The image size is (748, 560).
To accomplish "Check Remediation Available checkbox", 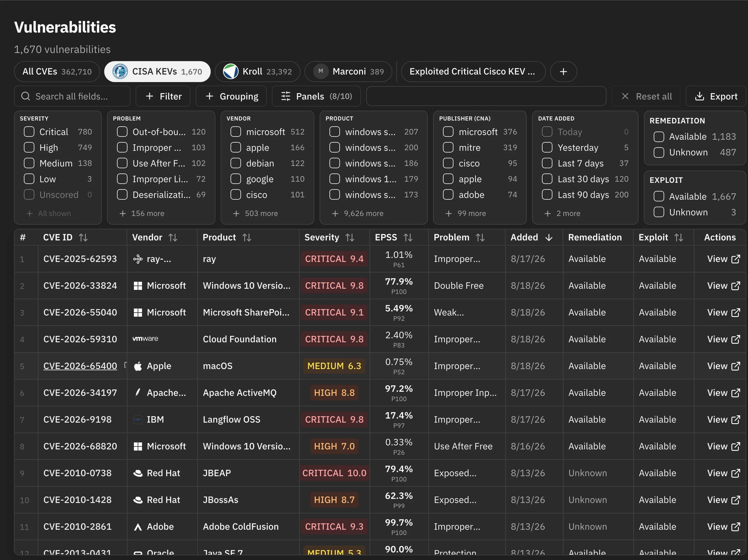I will 659,137.
